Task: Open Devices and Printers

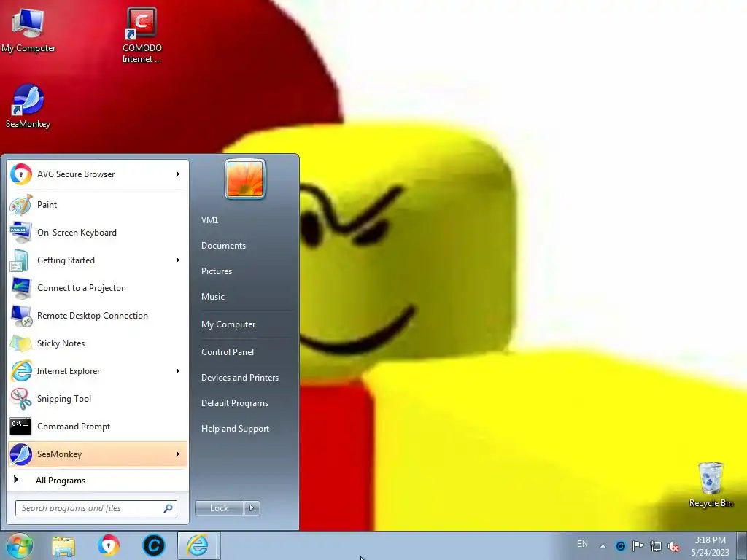Action: tap(239, 378)
